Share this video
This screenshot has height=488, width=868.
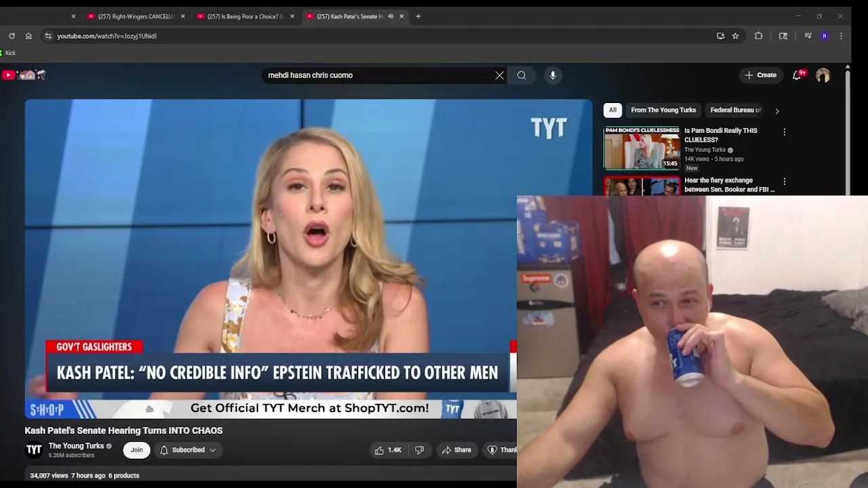[x=456, y=450]
